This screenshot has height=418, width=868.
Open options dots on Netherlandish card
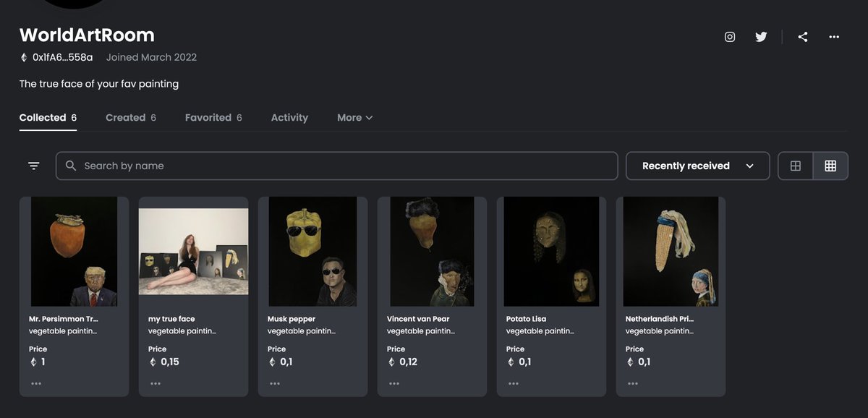633,383
